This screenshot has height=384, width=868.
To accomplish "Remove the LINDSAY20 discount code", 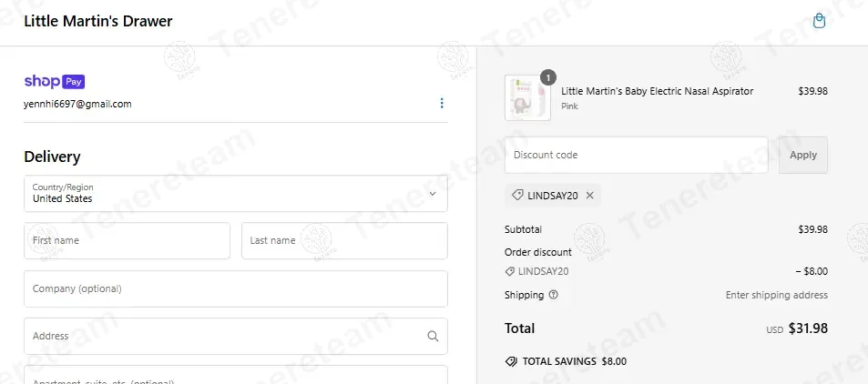I will [x=589, y=196].
